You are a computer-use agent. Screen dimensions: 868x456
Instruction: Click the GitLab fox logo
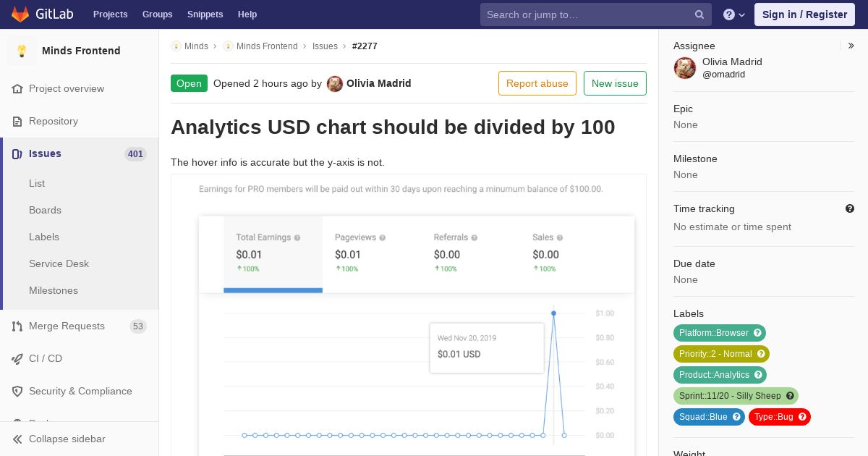click(x=20, y=14)
